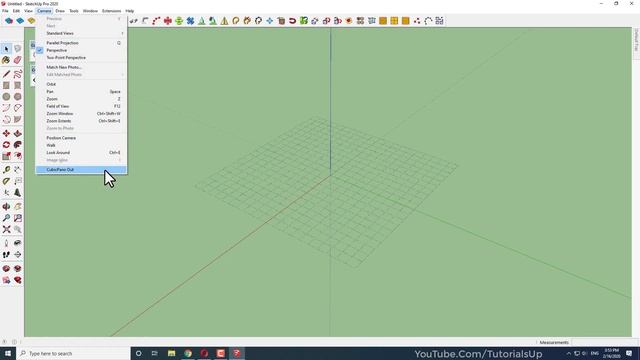Pick the Position Camera tool
This screenshot has height=360, width=640.
6,243
